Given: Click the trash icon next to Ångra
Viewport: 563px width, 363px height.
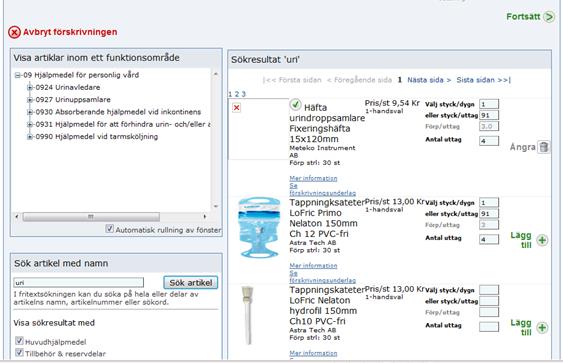Looking at the screenshot, I should click(x=544, y=147).
